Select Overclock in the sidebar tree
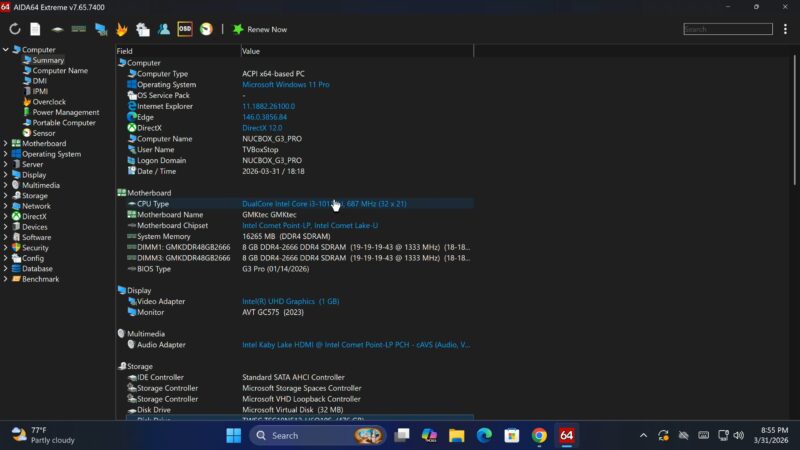 (49, 102)
